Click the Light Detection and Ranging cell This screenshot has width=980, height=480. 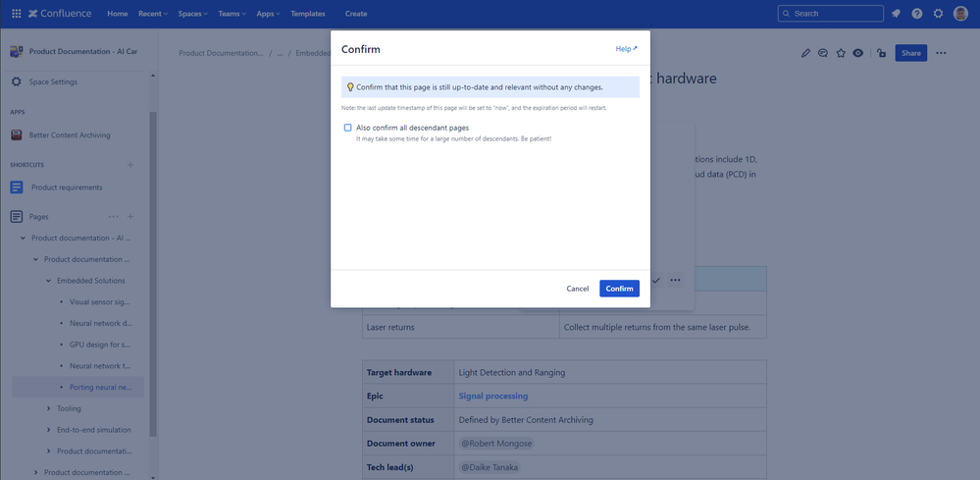click(610, 372)
